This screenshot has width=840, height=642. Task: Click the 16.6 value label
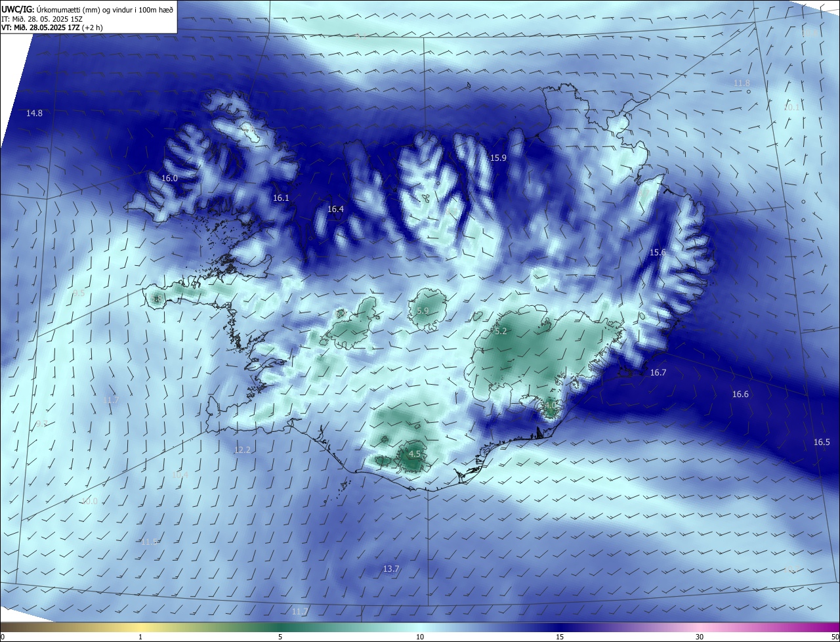click(740, 395)
